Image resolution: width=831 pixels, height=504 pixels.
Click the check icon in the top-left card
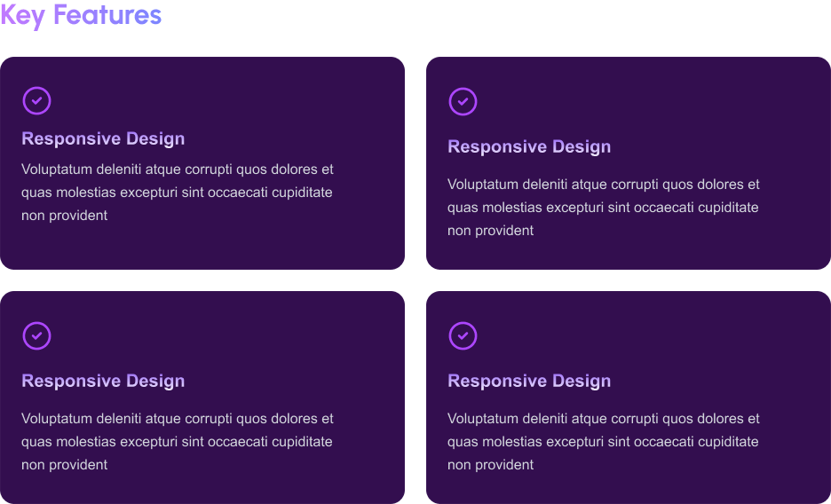point(36,101)
